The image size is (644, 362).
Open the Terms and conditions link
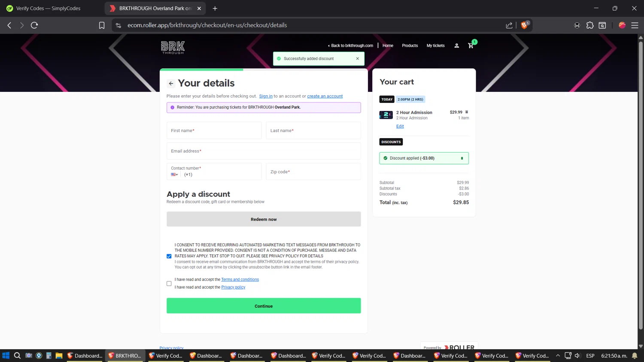240,280
